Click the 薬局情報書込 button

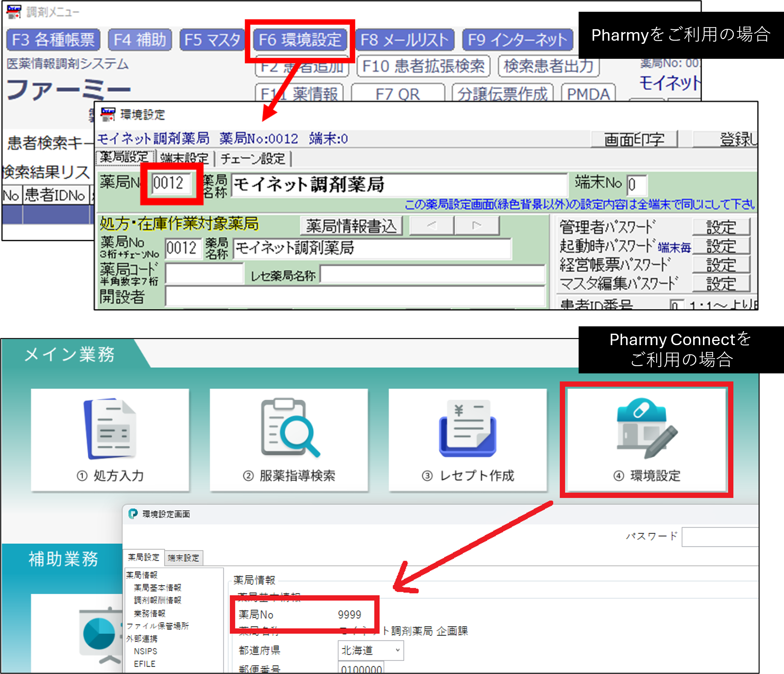tap(351, 226)
